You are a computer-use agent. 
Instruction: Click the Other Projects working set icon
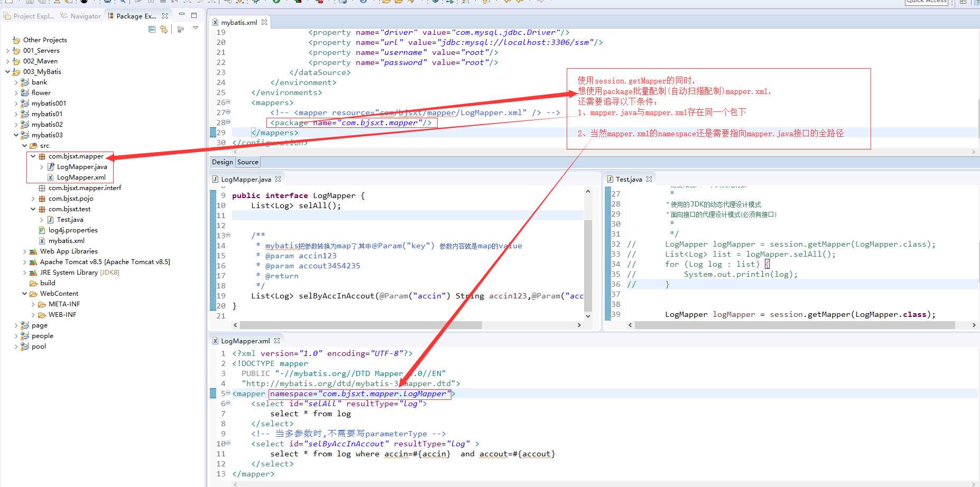16,40
